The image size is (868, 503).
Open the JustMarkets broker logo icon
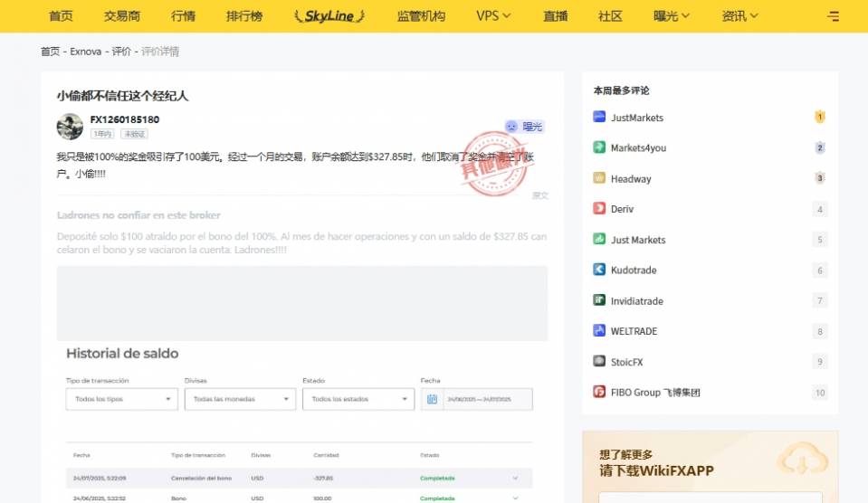[599, 117]
